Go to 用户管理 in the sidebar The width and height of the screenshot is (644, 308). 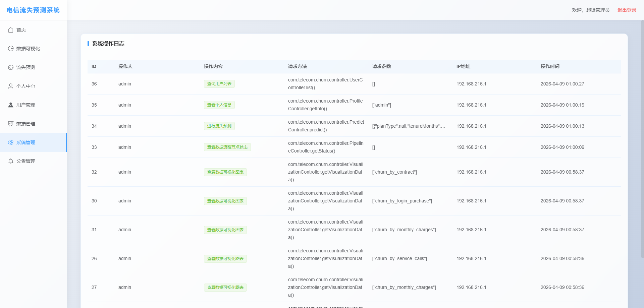(x=26, y=105)
